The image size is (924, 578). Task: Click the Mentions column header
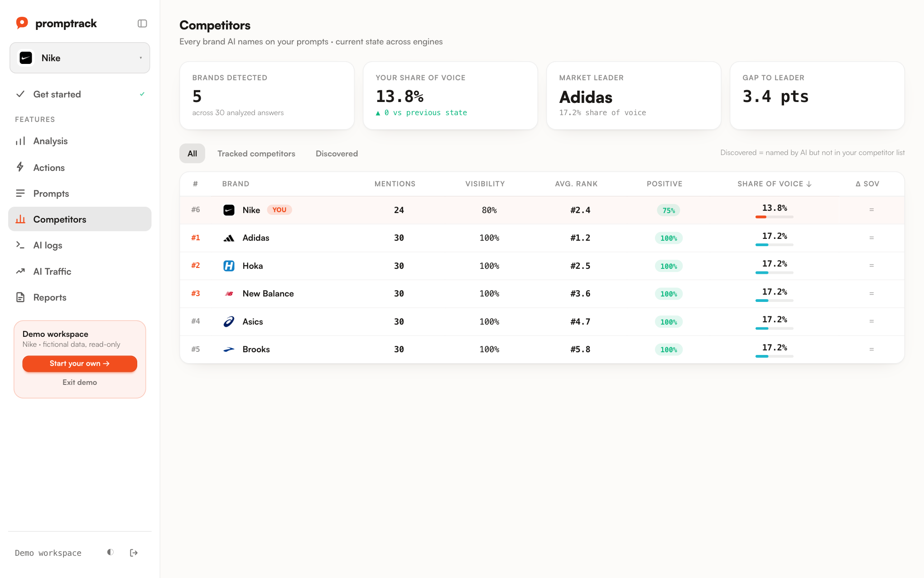[395, 184]
